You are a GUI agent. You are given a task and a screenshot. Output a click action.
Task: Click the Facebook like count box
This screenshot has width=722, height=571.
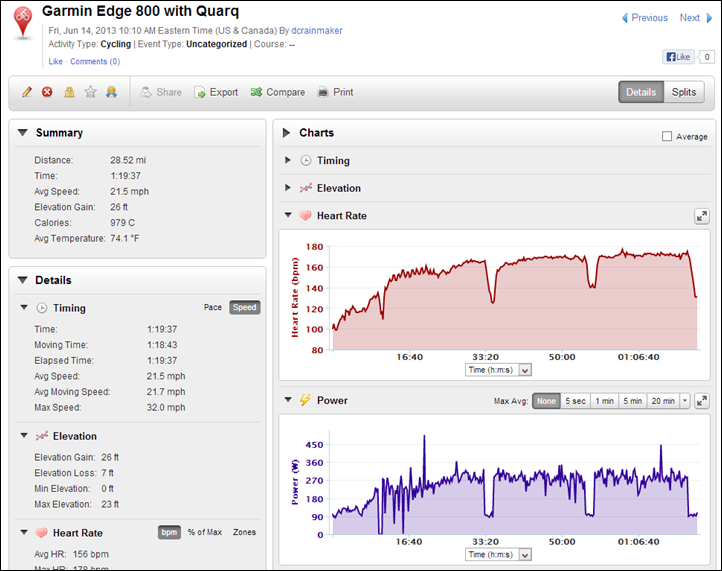707,57
